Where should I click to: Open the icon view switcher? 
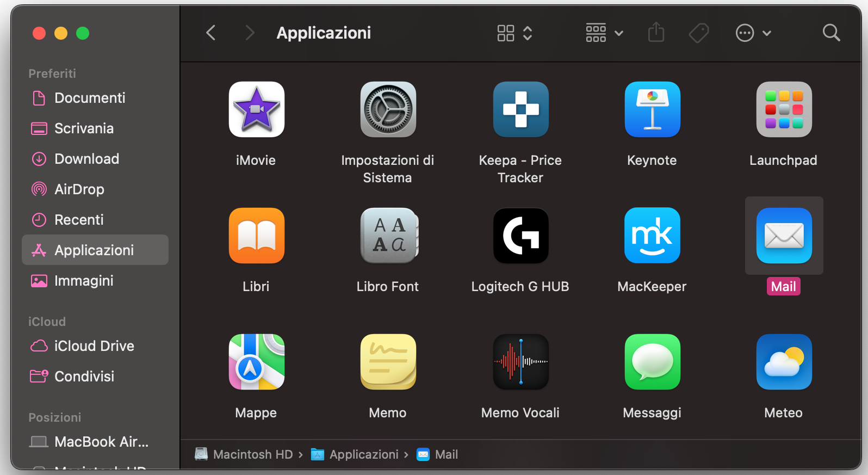click(514, 33)
